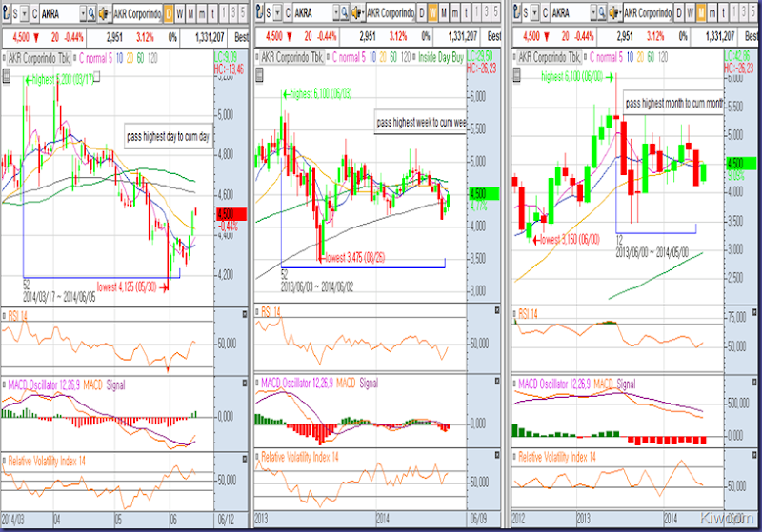Open stock search magnifier in monthly chart
This screenshot has width=762, height=532.
point(602,13)
